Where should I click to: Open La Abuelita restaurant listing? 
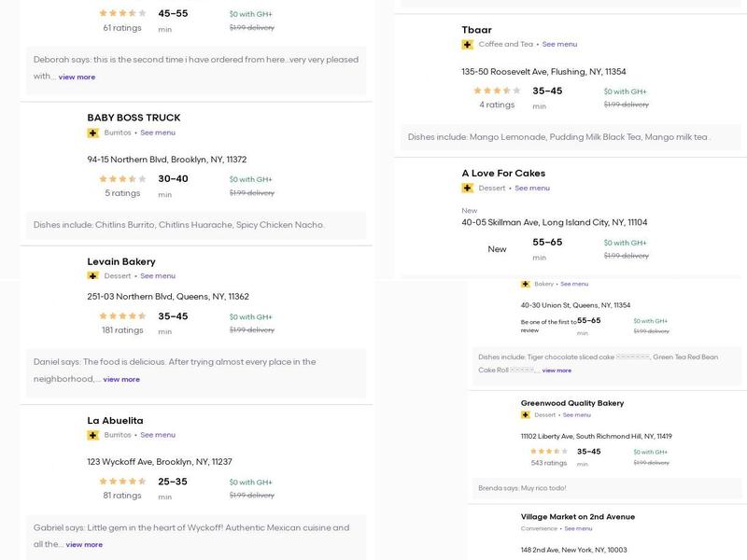(115, 421)
